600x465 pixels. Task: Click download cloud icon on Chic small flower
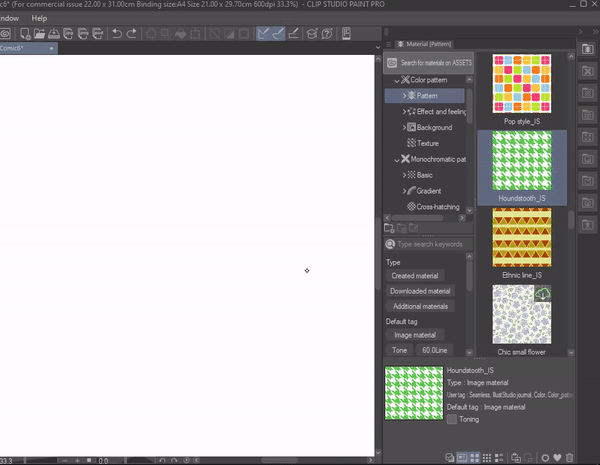(543, 294)
